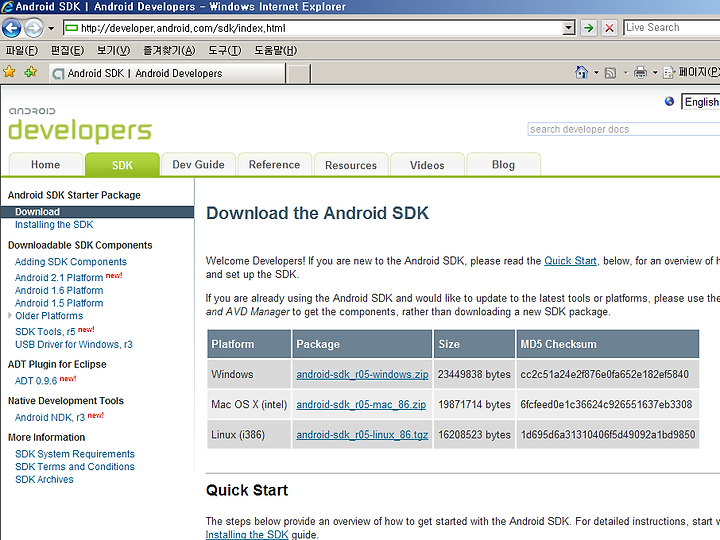This screenshot has width=720, height=540.
Task: Open Android 2.1 Platform link
Action: tap(59, 278)
